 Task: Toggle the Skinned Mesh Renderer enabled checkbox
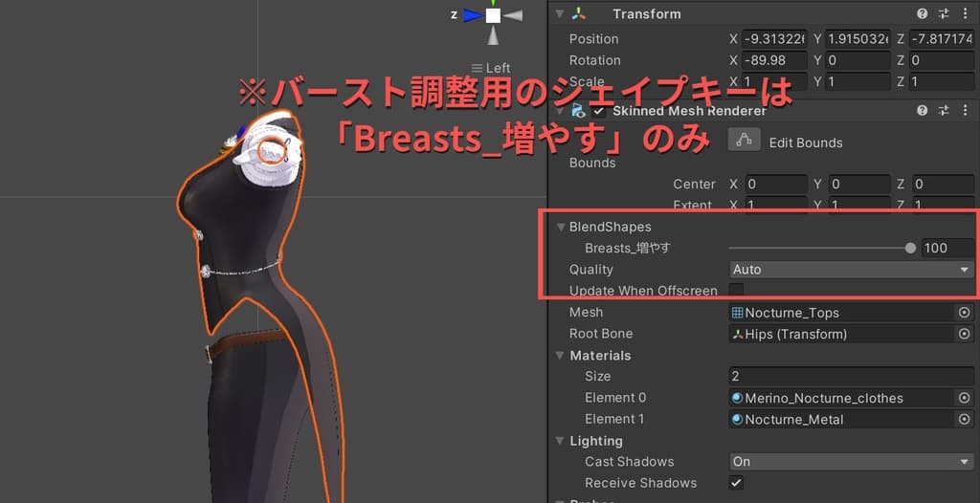599,111
